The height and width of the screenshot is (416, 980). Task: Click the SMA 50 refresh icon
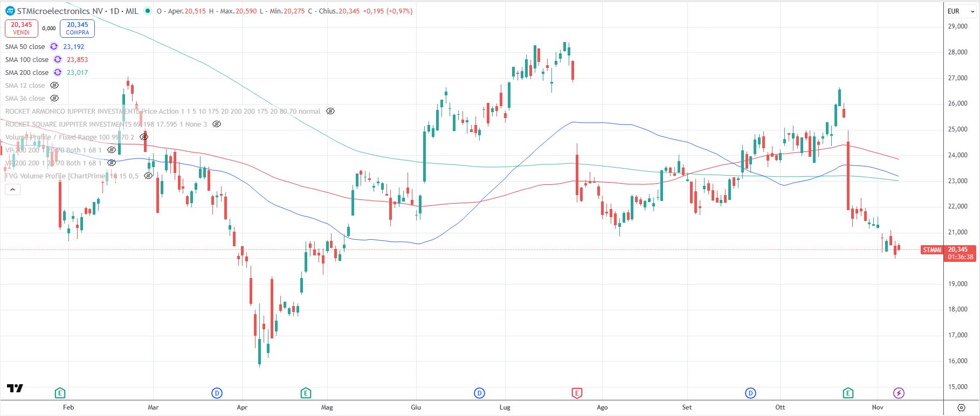(54, 47)
